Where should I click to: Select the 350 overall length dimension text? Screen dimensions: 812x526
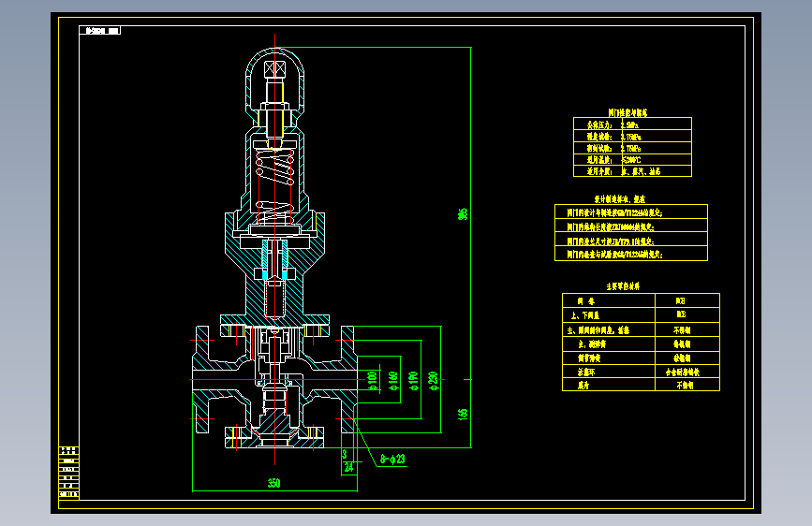tap(274, 483)
